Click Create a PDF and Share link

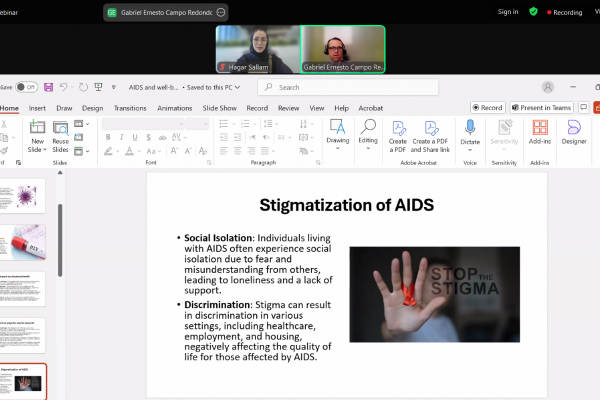[x=430, y=136]
